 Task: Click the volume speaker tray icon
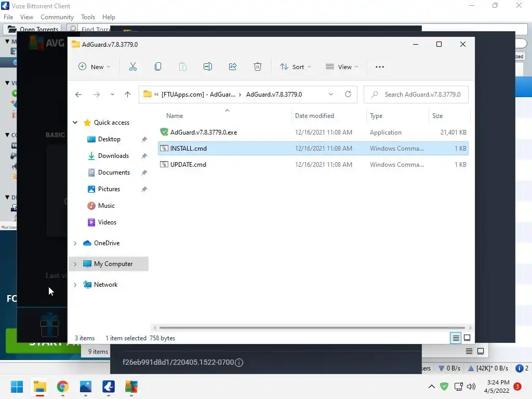tap(471, 387)
